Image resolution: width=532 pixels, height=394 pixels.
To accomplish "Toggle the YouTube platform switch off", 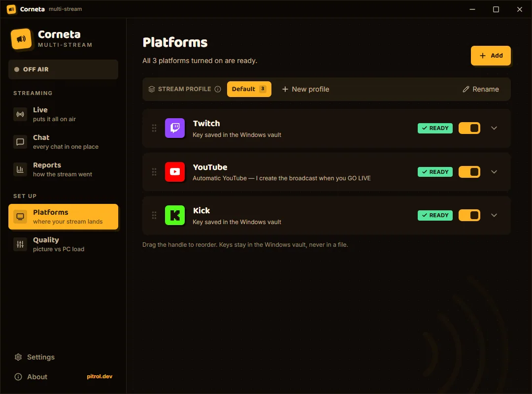I will [x=469, y=172].
